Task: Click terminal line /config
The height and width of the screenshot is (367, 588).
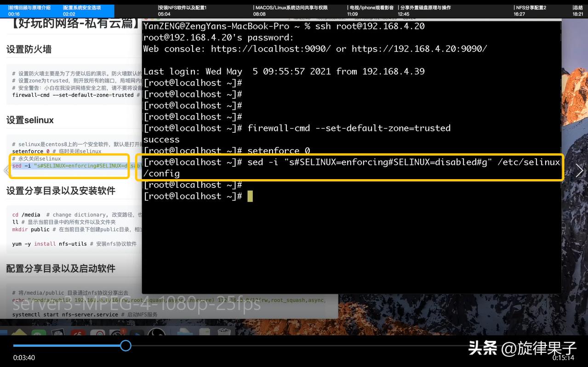Action: pyautogui.click(x=161, y=174)
